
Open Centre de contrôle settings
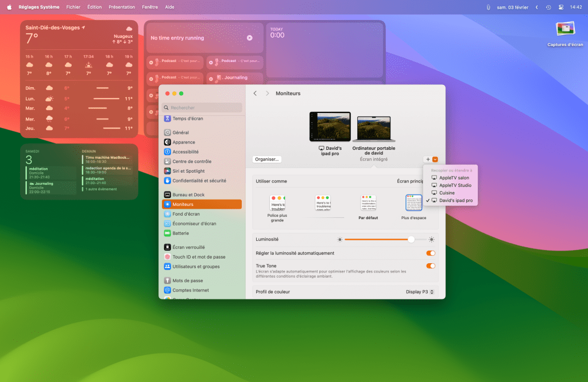coord(192,161)
